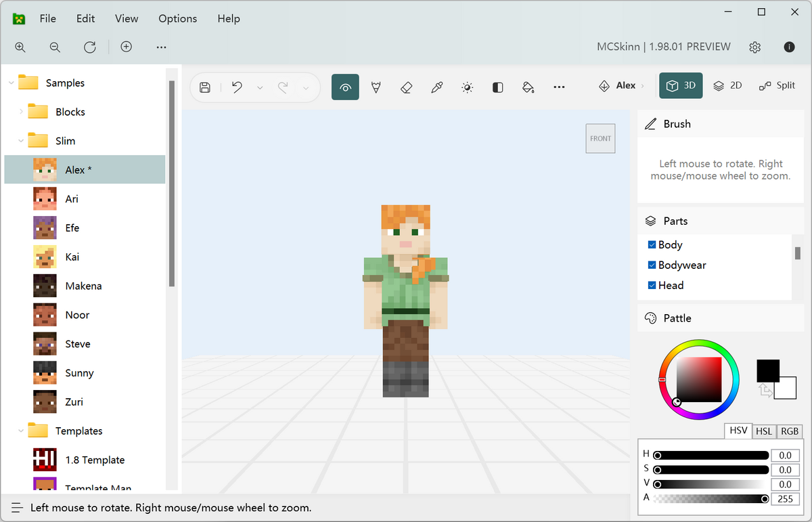Undo the last edit
Image resolution: width=812 pixels, height=522 pixels.
pos(236,87)
